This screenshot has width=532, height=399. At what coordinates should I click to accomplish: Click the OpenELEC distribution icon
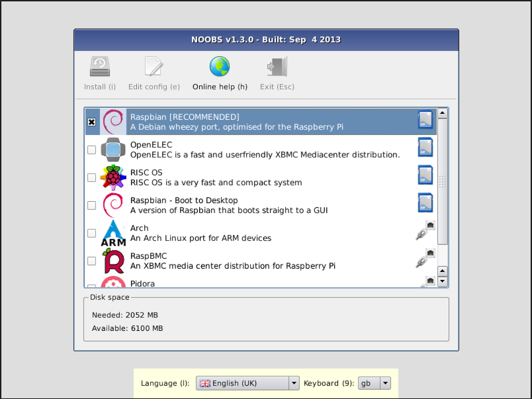click(113, 150)
